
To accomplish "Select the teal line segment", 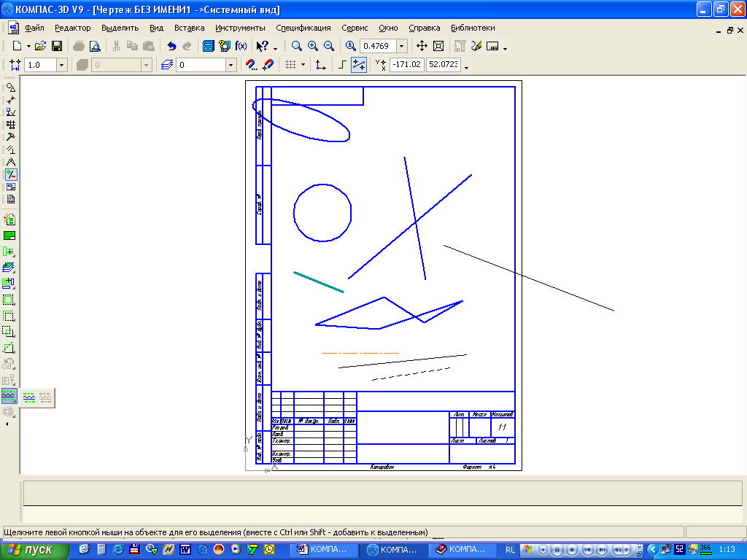I will pyautogui.click(x=319, y=282).
